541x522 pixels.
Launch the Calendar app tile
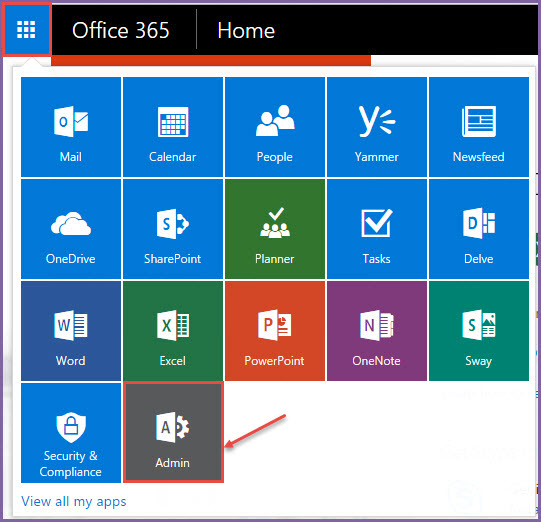click(173, 127)
